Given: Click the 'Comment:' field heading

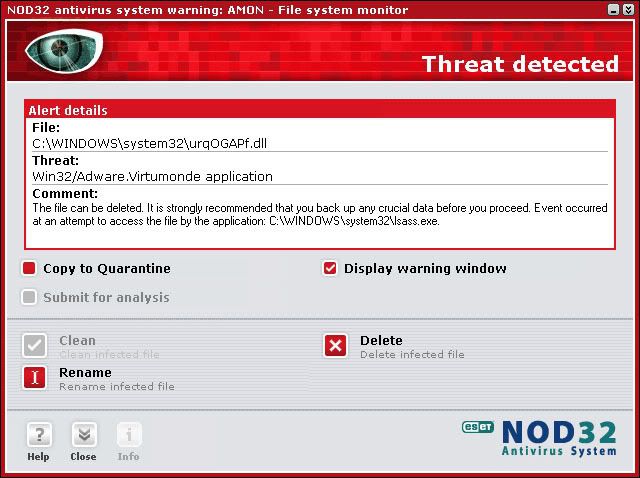Looking at the screenshot, I should tap(65, 193).
